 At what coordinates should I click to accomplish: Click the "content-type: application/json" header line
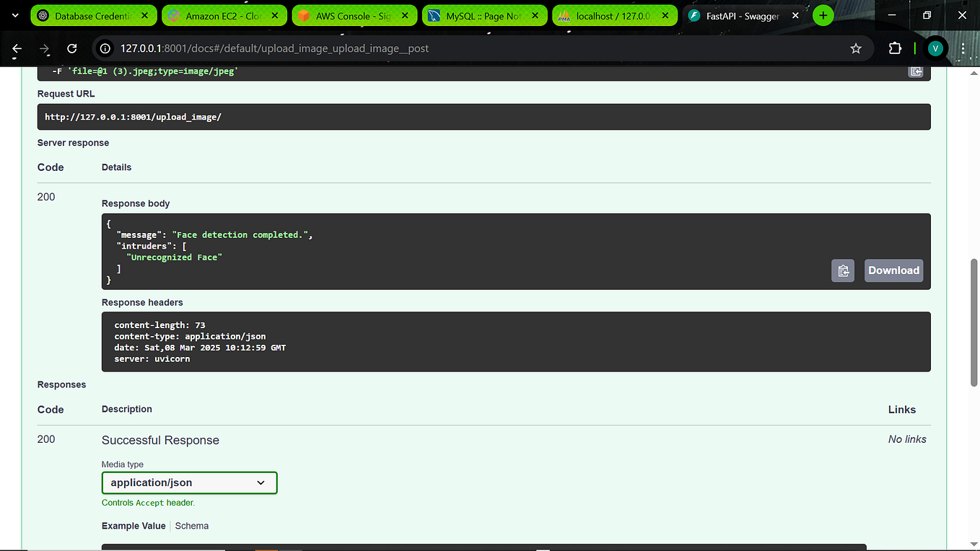pyautogui.click(x=190, y=336)
